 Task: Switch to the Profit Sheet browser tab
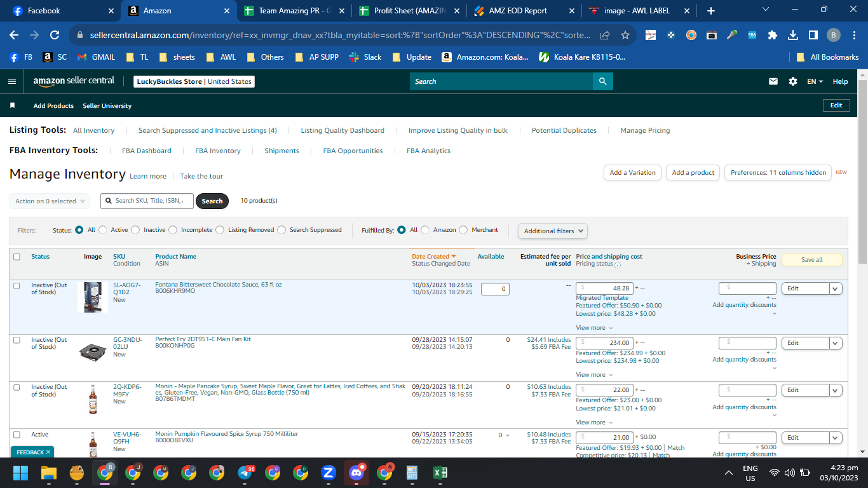pos(409,11)
